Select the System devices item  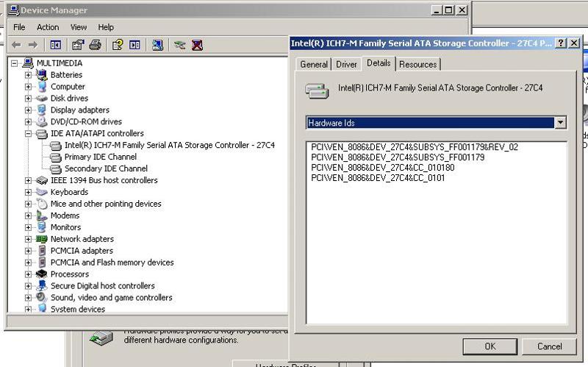point(78,309)
